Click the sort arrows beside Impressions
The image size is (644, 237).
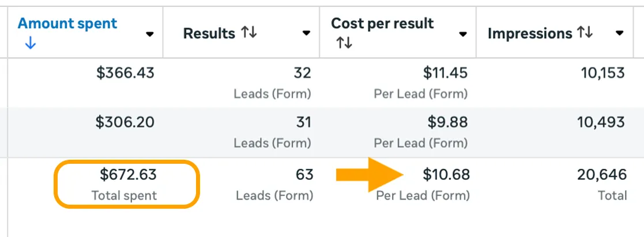coord(585,33)
